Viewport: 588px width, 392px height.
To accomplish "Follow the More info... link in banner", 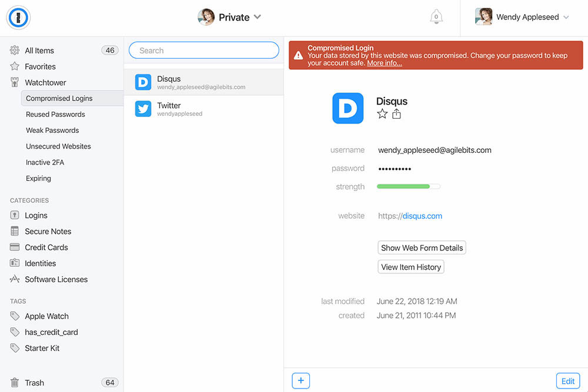I will (x=385, y=63).
